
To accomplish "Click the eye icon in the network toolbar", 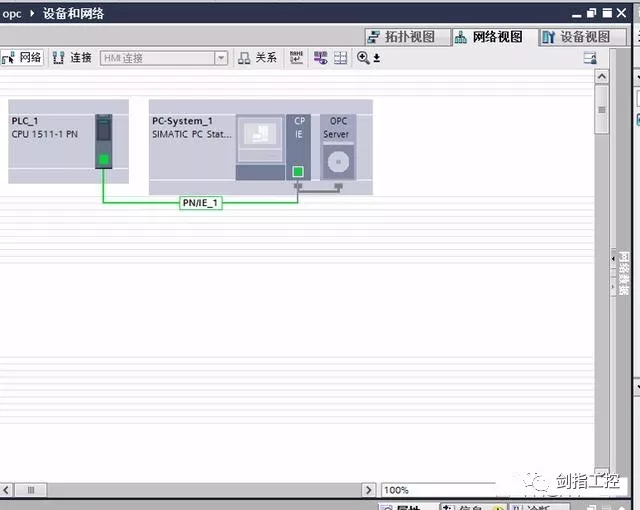I will [320, 58].
